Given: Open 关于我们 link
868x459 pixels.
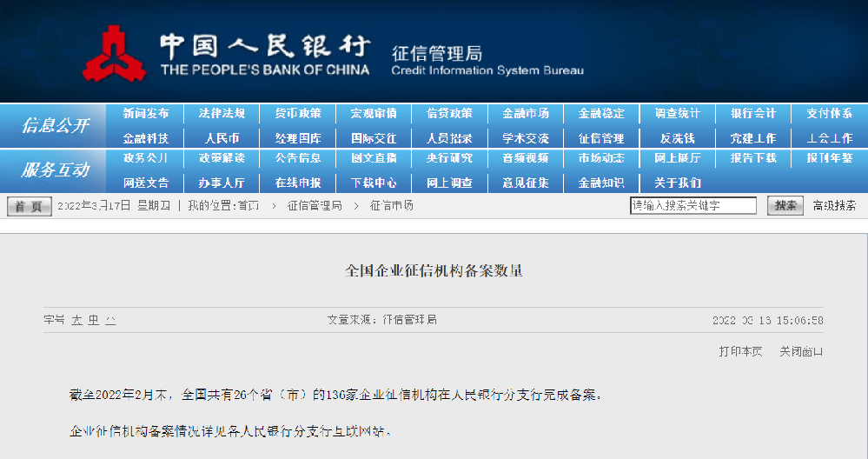Looking at the screenshot, I should (x=678, y=183).
